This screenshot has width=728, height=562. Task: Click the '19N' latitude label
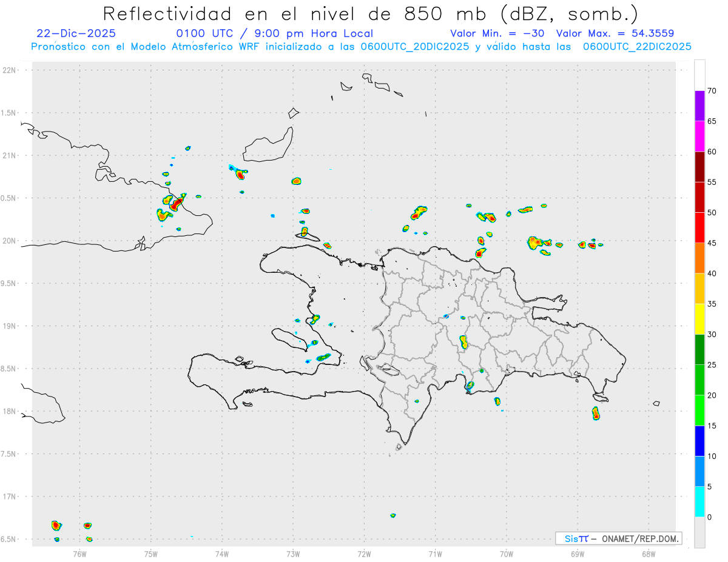point(10,326)
